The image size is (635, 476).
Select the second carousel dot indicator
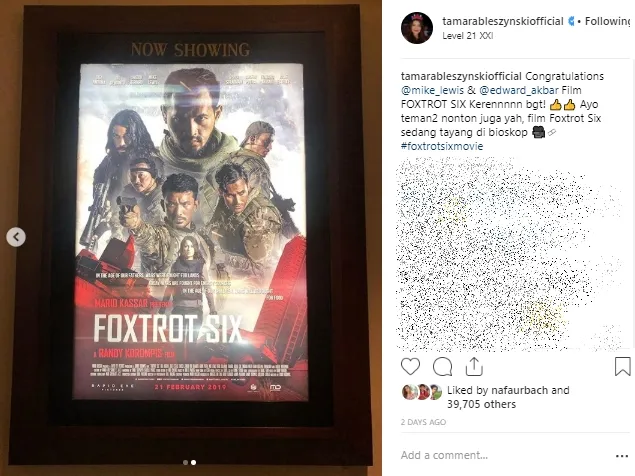click(x=194, y=462)
